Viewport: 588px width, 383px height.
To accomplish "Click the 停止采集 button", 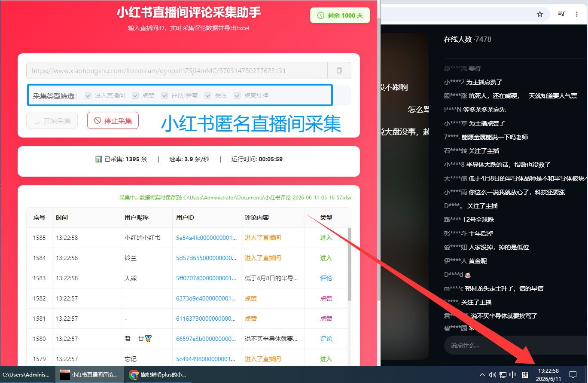I will (x=113, y=120).
